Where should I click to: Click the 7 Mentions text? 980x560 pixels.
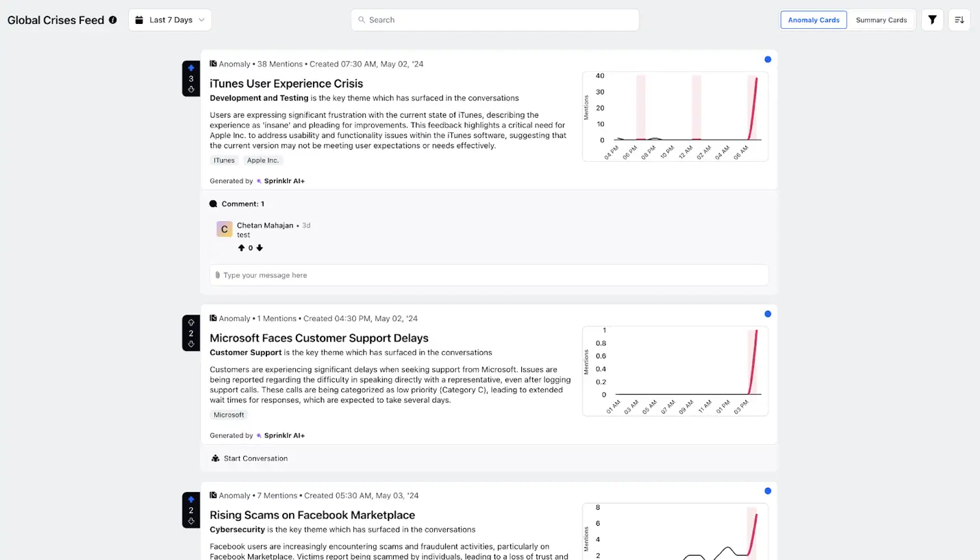(277, 495)
